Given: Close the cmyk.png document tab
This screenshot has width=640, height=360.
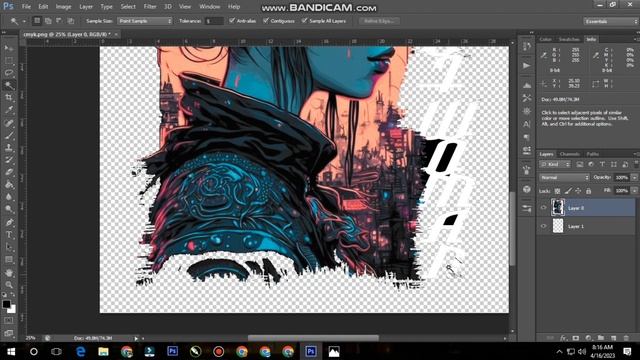Looking at the screenshot, I should (116, 34).
